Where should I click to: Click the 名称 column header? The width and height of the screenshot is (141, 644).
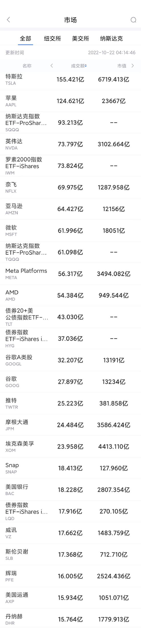click(27, 66)
